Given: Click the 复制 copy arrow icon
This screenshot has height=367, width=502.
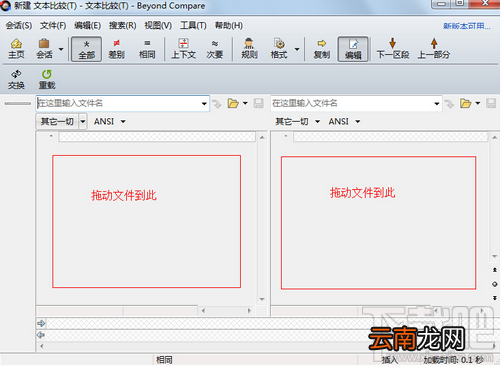Looking at the screenshot, I should [322, 49].
